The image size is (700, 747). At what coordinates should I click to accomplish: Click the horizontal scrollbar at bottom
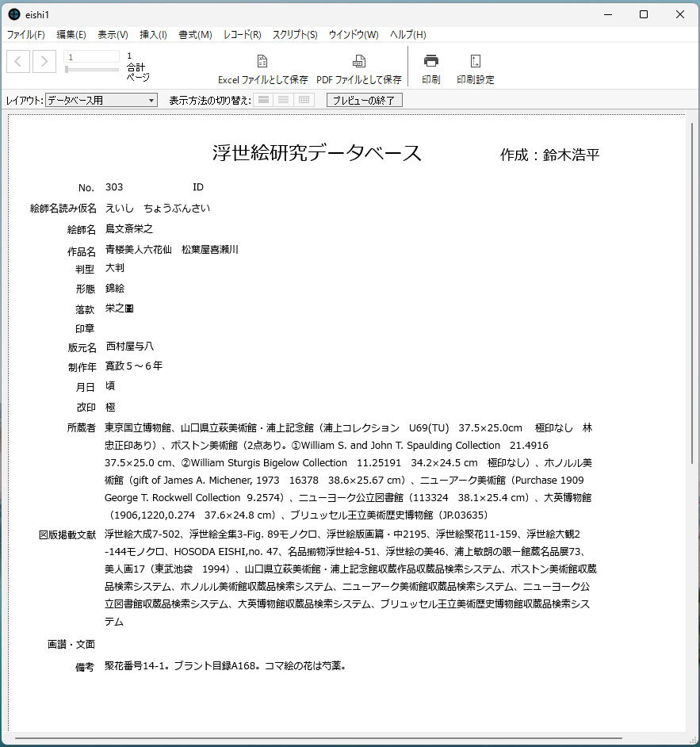(319, 738)
